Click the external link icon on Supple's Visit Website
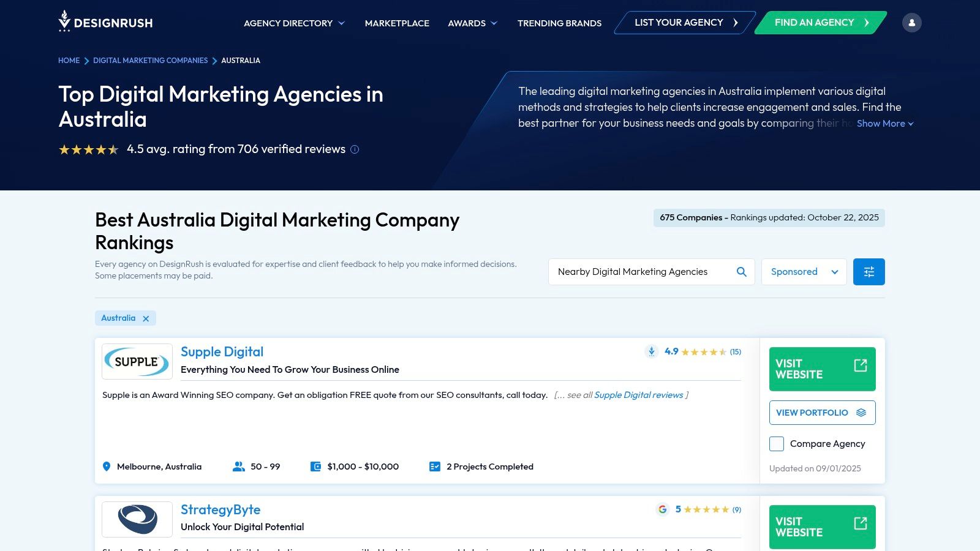 [x=861, y=365]
